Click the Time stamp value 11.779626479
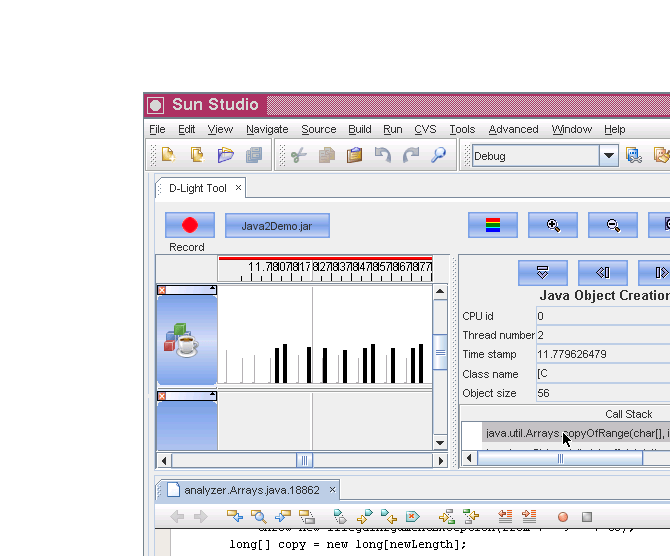 pyautogui.click(x=572, y=354)
